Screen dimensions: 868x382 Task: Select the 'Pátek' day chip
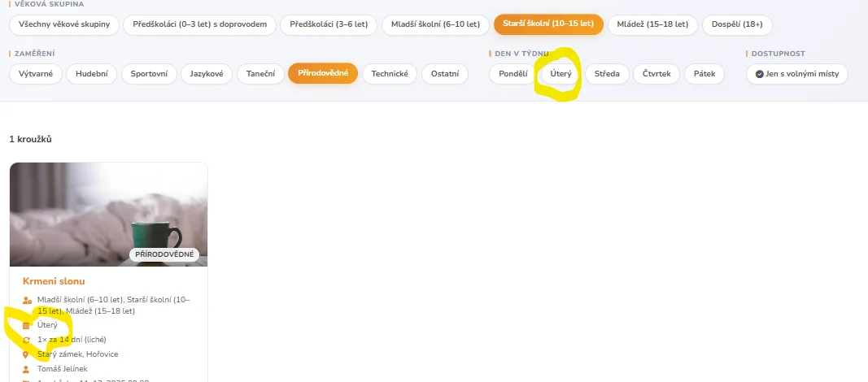tap(704, 73)
